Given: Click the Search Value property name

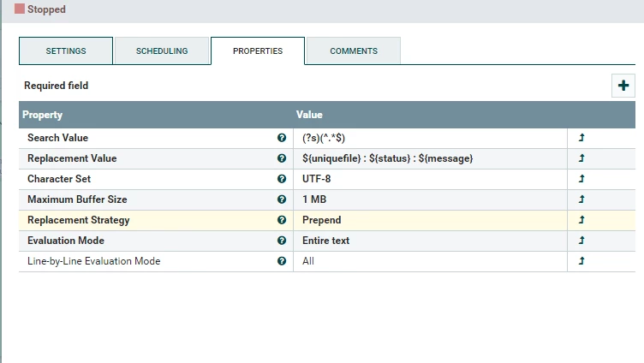Looking at the screenshot, I should [58, 138].
